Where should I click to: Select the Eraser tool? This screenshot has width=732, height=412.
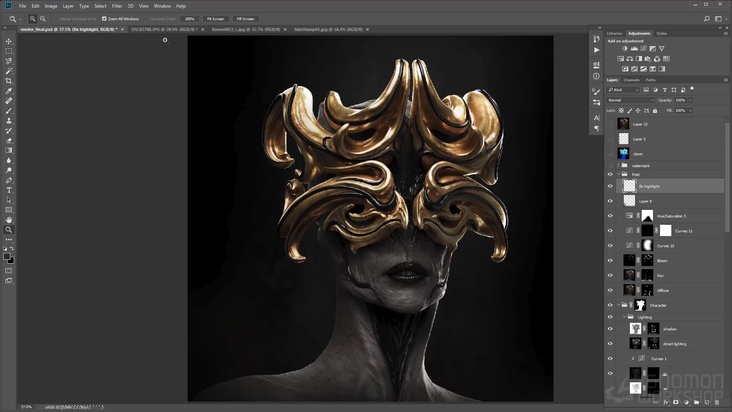pos(9,140)
